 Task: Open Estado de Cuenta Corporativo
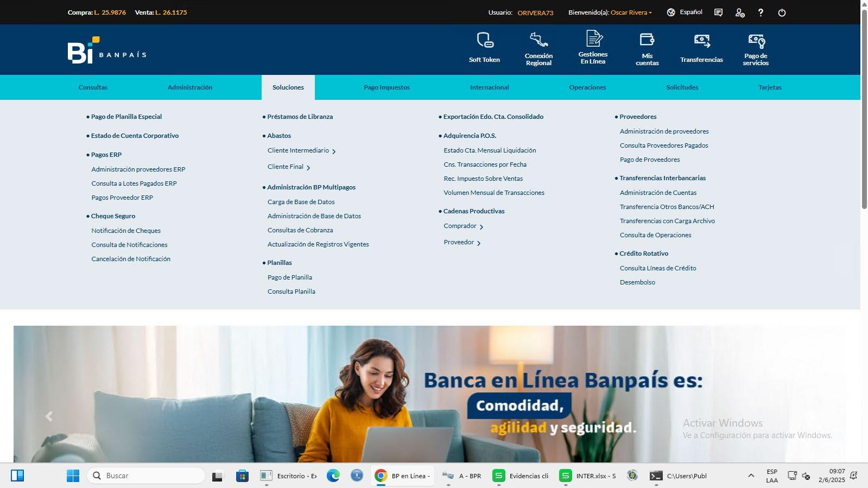[x=135, y=136]
